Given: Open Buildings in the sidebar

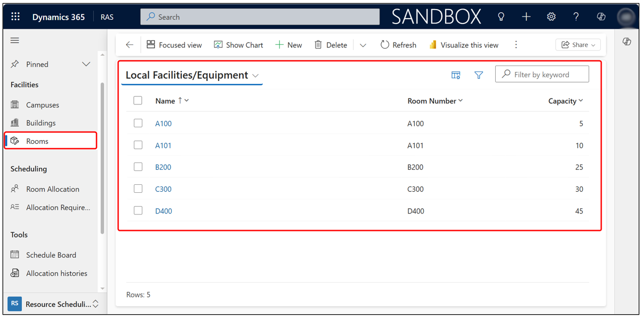Looking at the screenshot, I should coord(41,123).
